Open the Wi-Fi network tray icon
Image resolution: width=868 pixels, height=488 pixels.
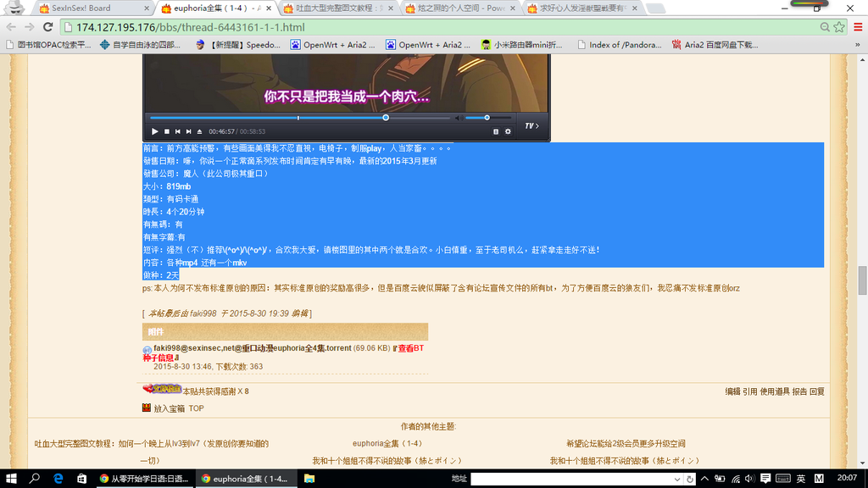tap(736, 479)
